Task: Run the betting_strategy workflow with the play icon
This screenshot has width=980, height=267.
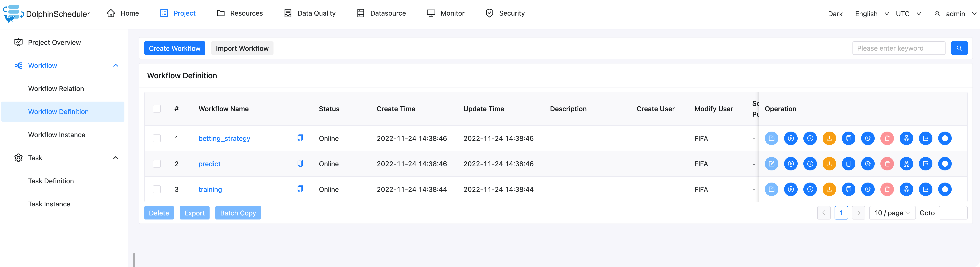Action: pos(790,138)
